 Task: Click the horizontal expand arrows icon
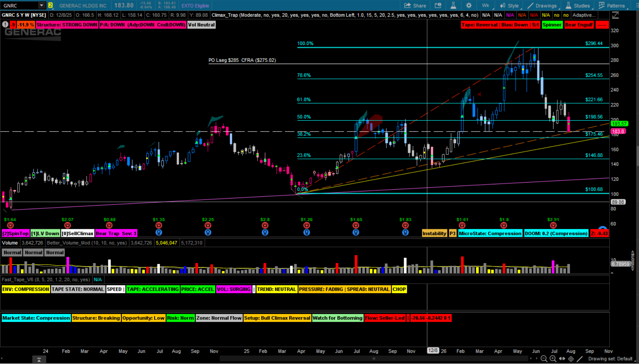(x=562, y=359)
